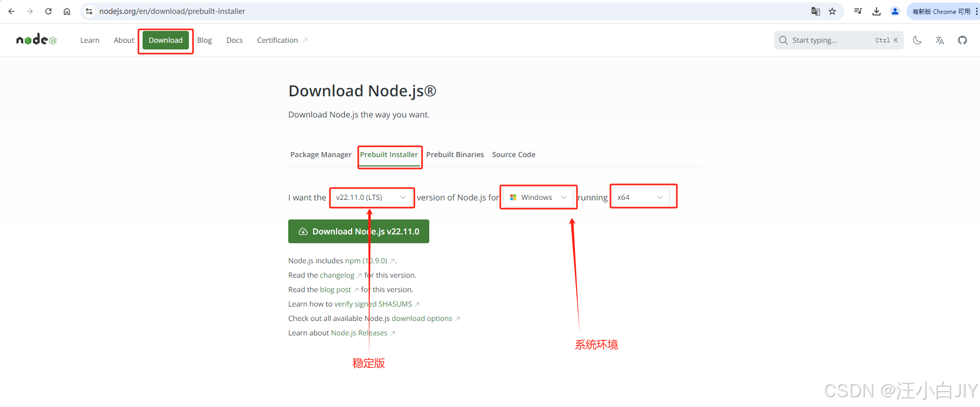Screen dimensions: 980x407
Task: Open the verify signed SHASUMS link
Action: tap(377, 304)
